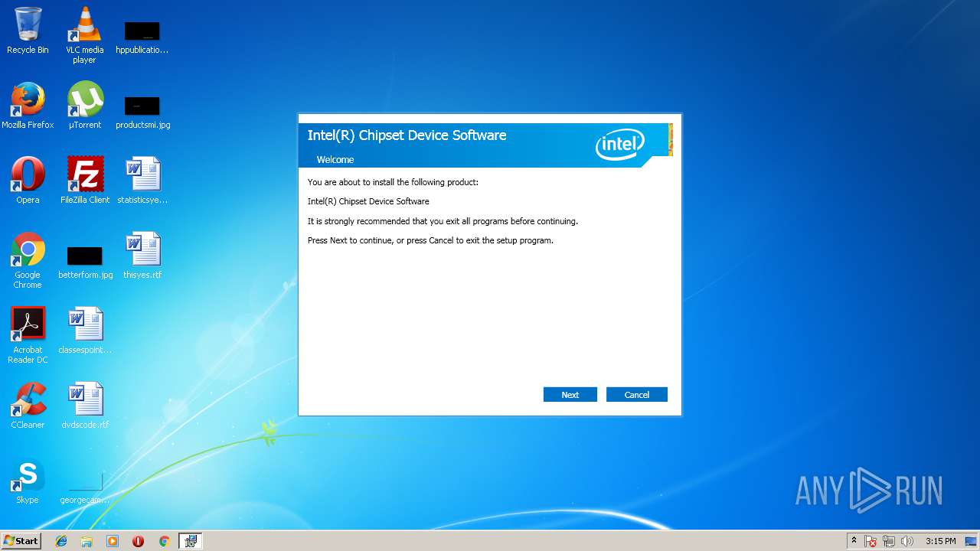Click the 3:15 PM clock
Image resolution: width=980 pixels, height=551 pixels.
[940, 541]
